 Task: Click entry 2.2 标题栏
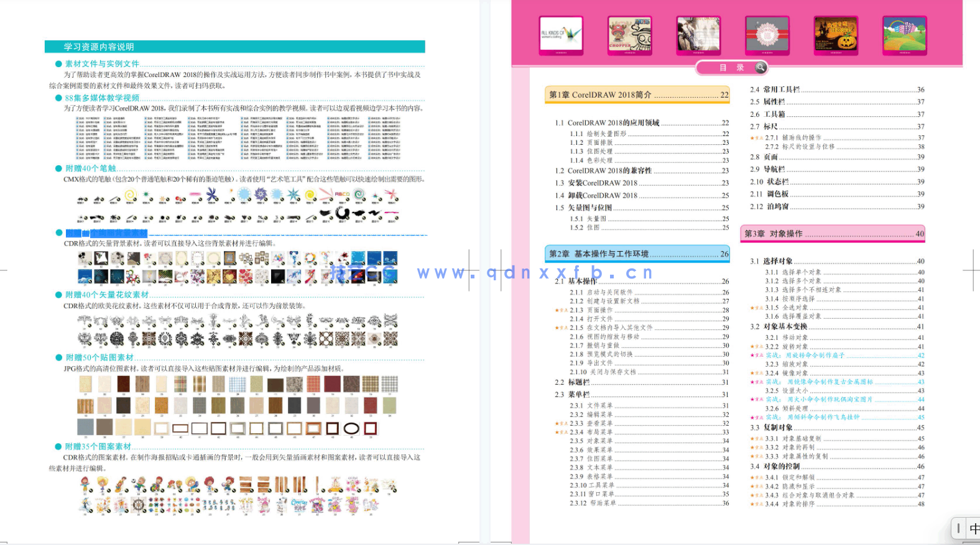pyautogui.click(x=642, y=382)
